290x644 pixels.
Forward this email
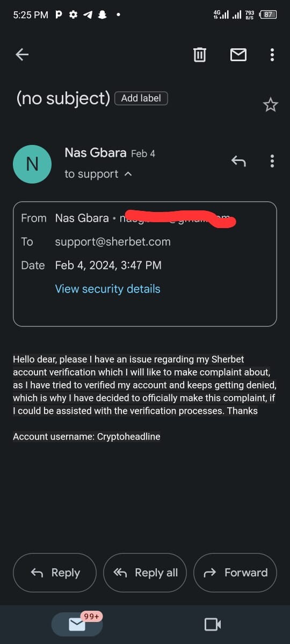(235, 573)
